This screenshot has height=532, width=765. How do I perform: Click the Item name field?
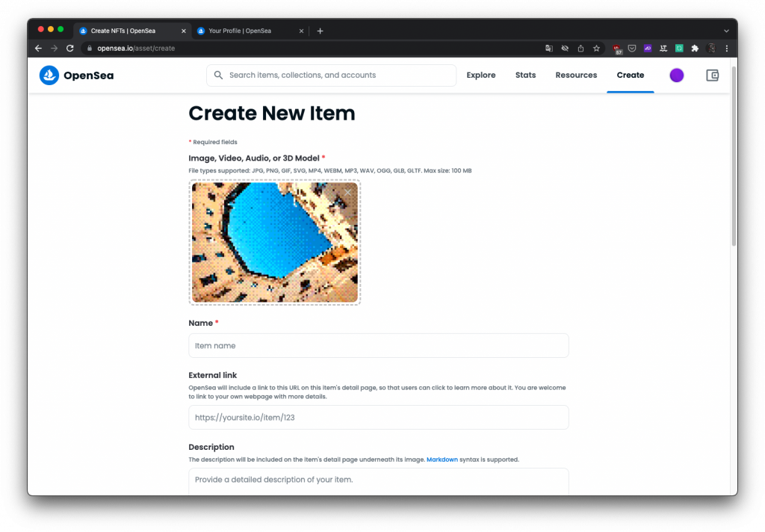tap(379, 345)
